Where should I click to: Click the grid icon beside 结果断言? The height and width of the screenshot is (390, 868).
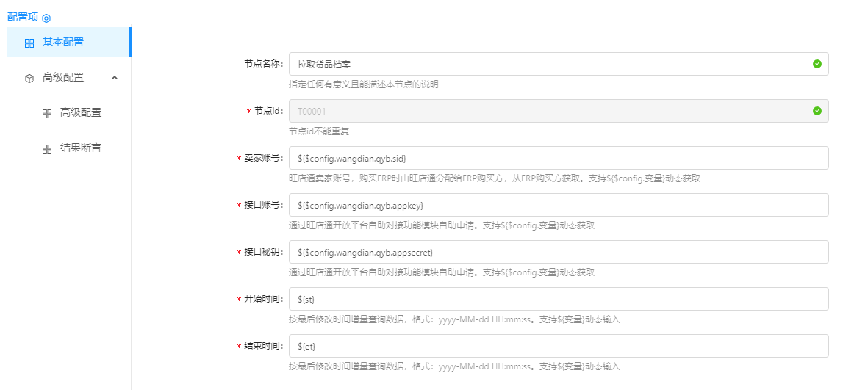(x=47, y=148)
